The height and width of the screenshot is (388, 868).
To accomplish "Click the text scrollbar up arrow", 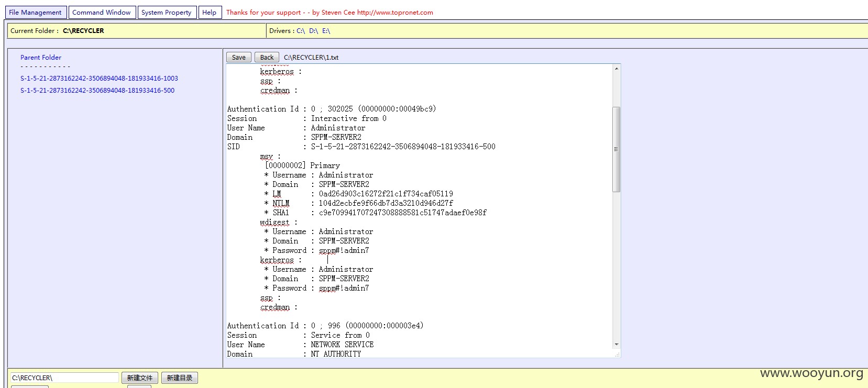I will [617, 69].
